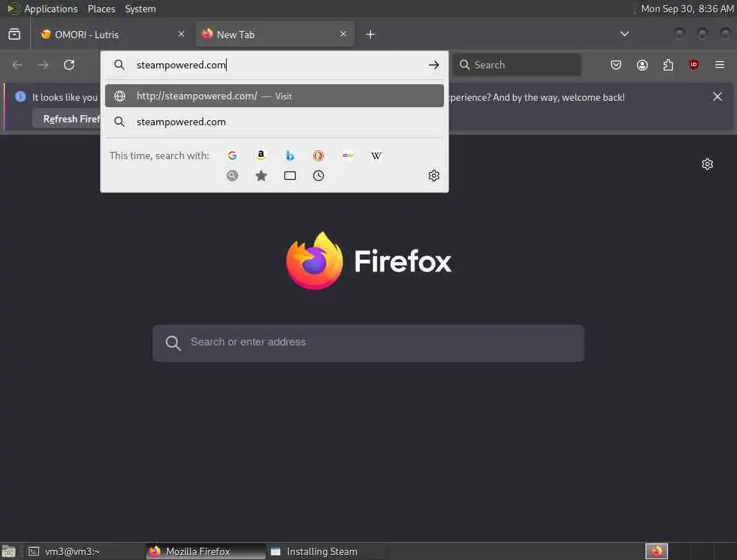Viewport: 737px width, 560px height.
Task: Click the show desktop icon in the taskbar
Action: (x=9, y=551)
